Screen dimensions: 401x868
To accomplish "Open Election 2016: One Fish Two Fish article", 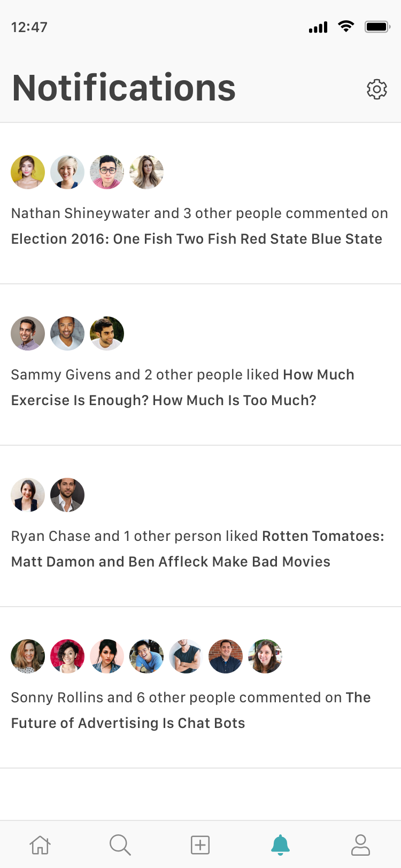I will (x=197, y=239).
